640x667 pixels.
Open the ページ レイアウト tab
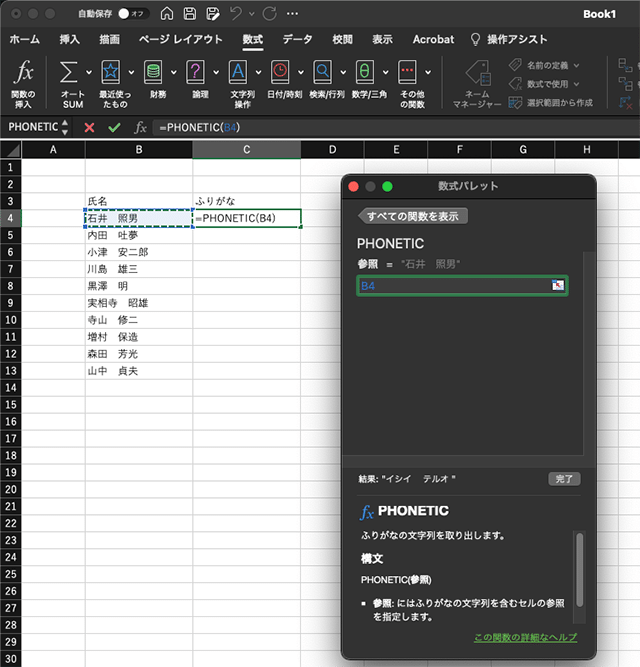(x=180, y=40)
